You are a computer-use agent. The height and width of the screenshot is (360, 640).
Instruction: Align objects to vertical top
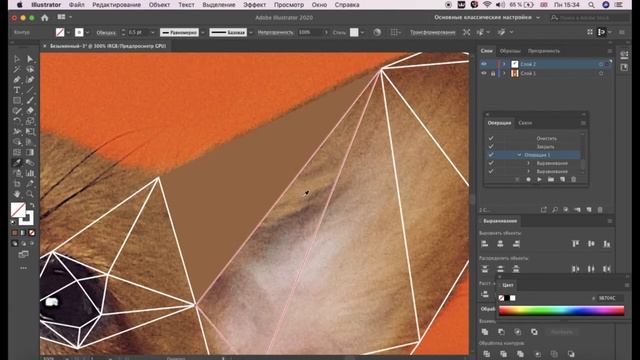click(576, 244)
